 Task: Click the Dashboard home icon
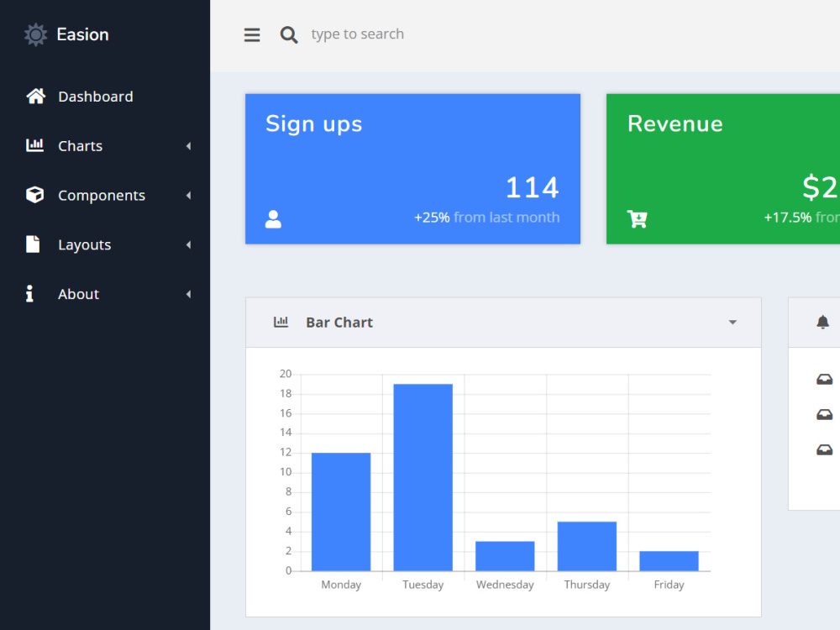[36, 97]
